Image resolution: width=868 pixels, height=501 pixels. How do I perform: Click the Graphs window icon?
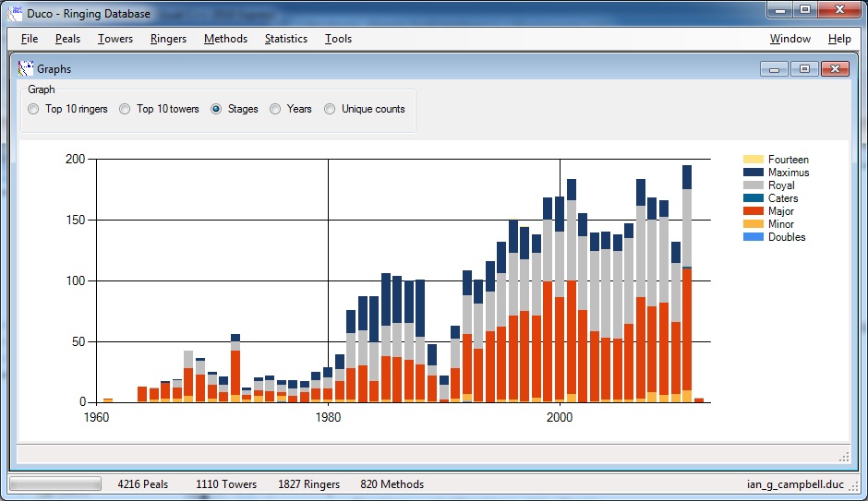(x=26, y=69)
